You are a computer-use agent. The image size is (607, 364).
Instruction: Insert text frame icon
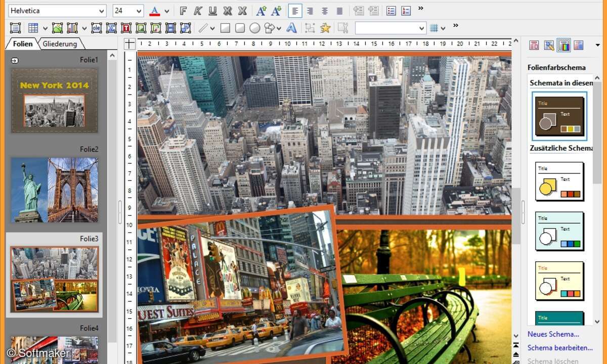[x=16, y=28]
